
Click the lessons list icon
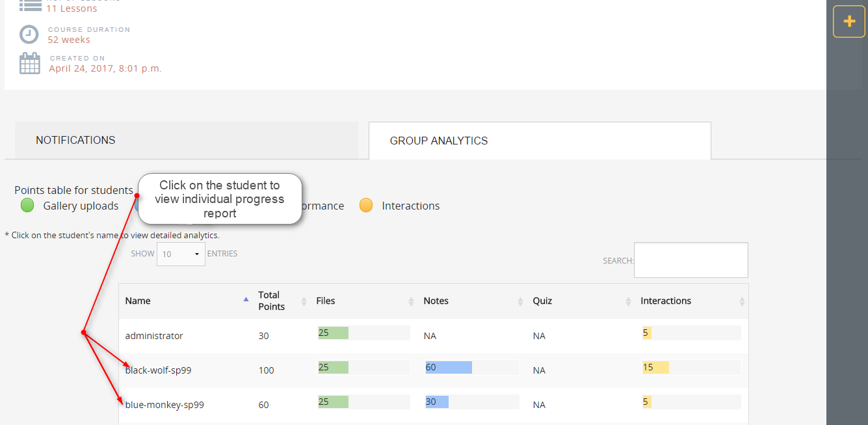point(30,6)
